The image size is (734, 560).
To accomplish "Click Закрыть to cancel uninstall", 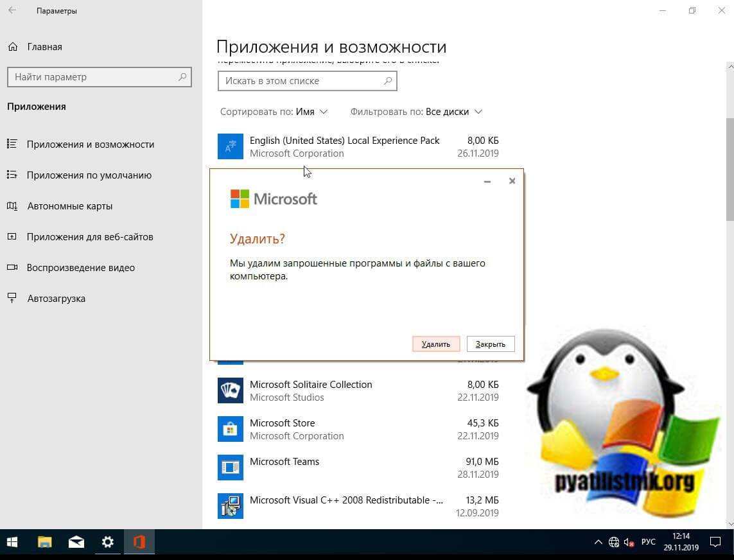I will [490, 344].
